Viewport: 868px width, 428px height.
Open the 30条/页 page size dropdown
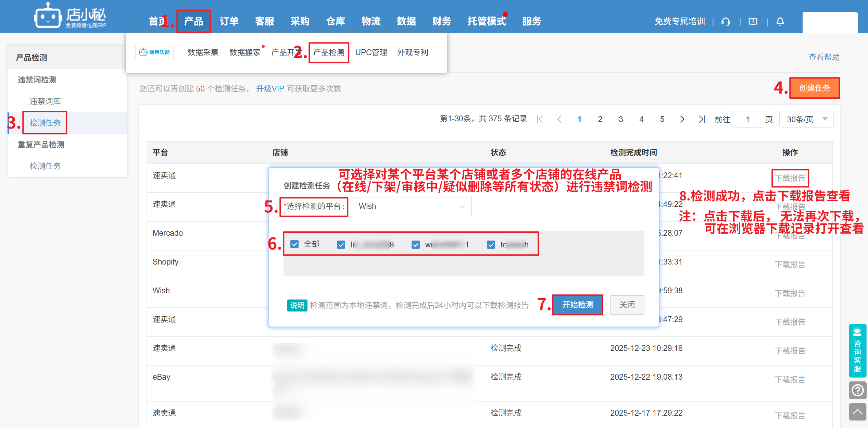pos(806,119)
